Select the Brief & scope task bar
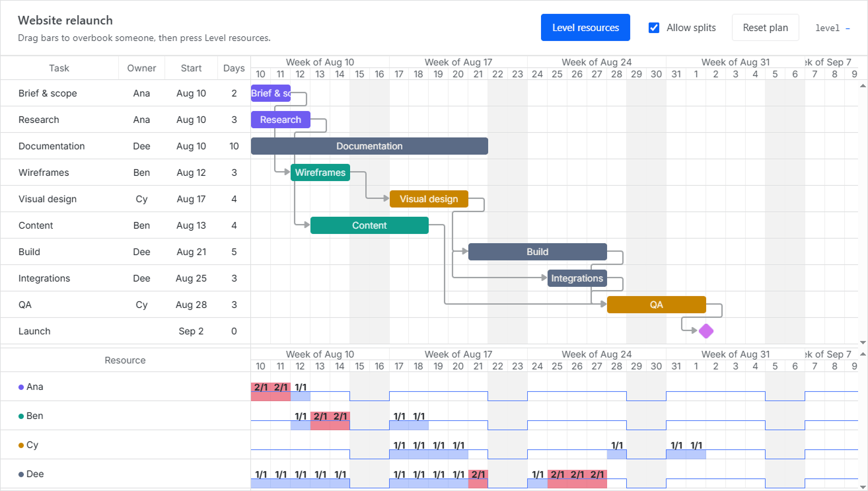The height and width of the screenshot is (491, 868). pos(271,93)
